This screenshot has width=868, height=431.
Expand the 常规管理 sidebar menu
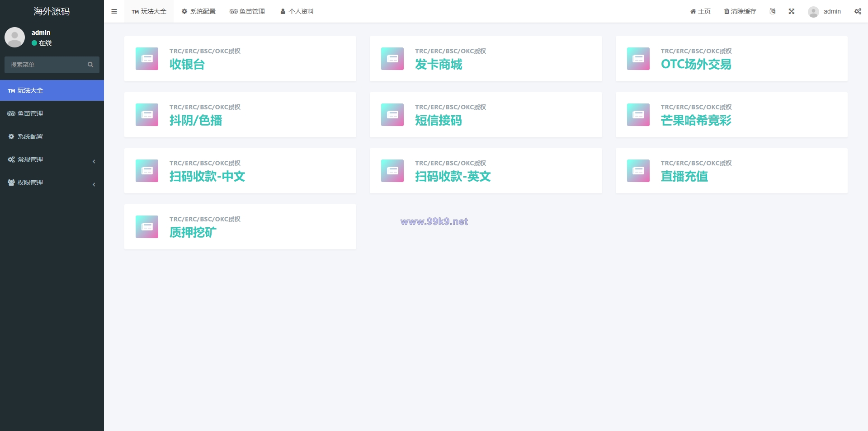point(52,159)
